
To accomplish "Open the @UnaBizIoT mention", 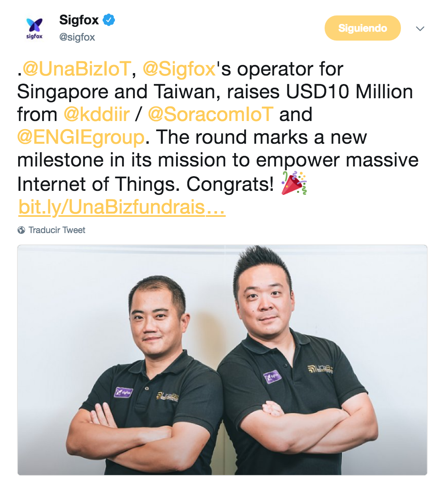I will click(x=77, y=69).
